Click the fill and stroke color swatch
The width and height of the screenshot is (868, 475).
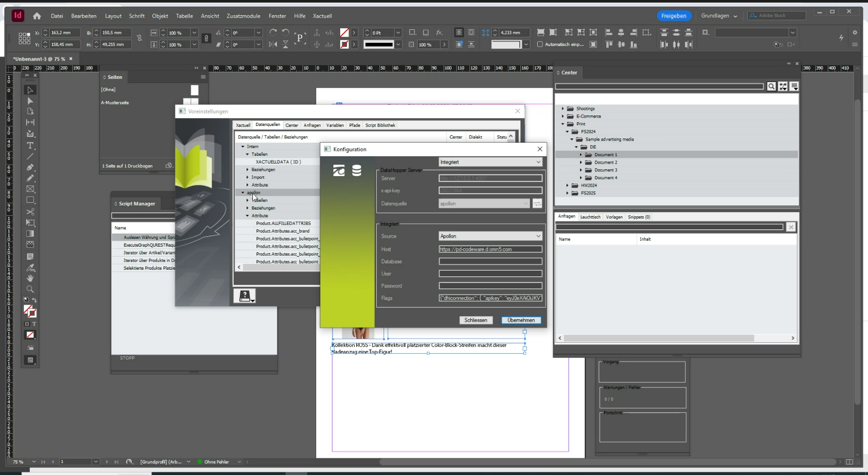click(30, 311)
